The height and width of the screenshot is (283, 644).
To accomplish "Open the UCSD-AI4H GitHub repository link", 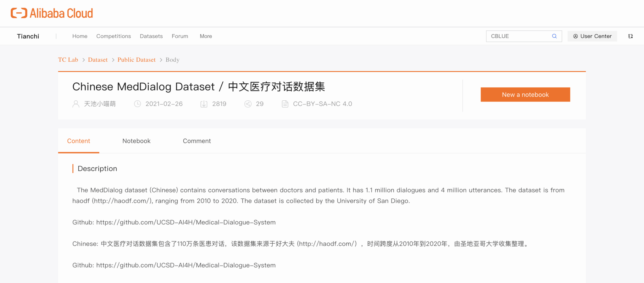I will [x=186, y=222].
